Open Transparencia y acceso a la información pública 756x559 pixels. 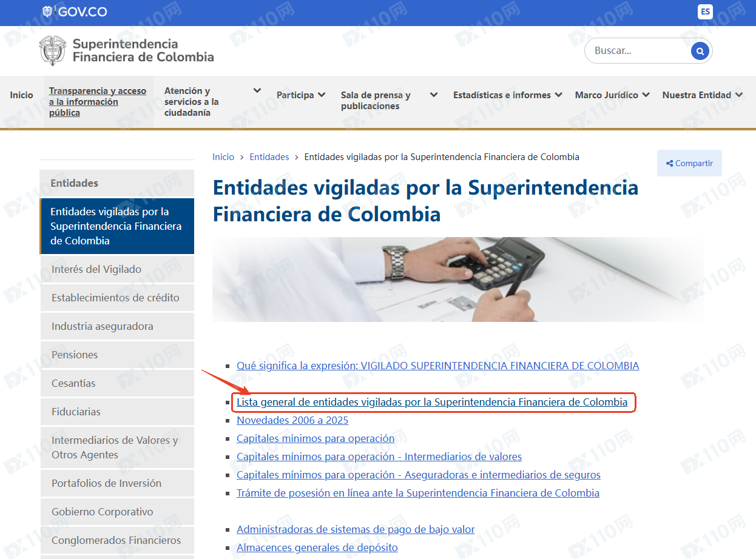coord(98,102)
